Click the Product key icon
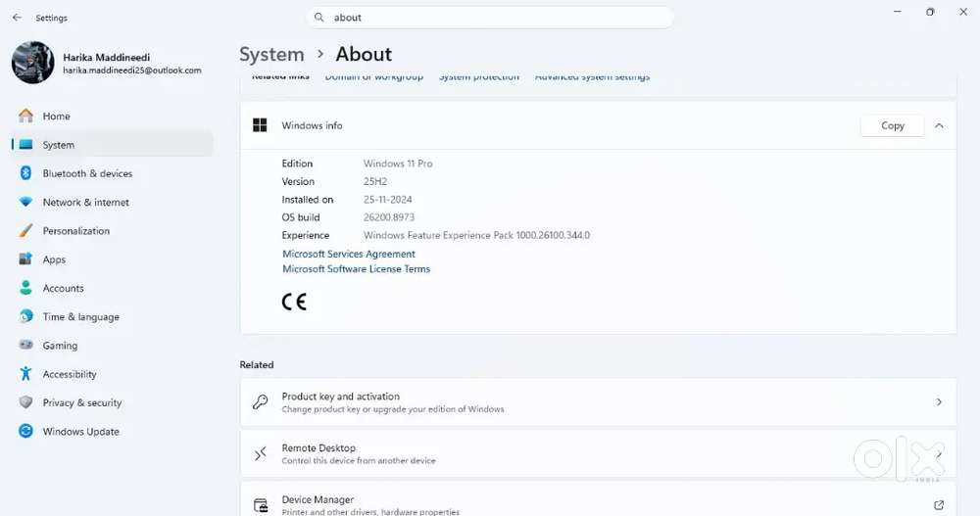Viewport: 980px width, 516px height. 261,401
